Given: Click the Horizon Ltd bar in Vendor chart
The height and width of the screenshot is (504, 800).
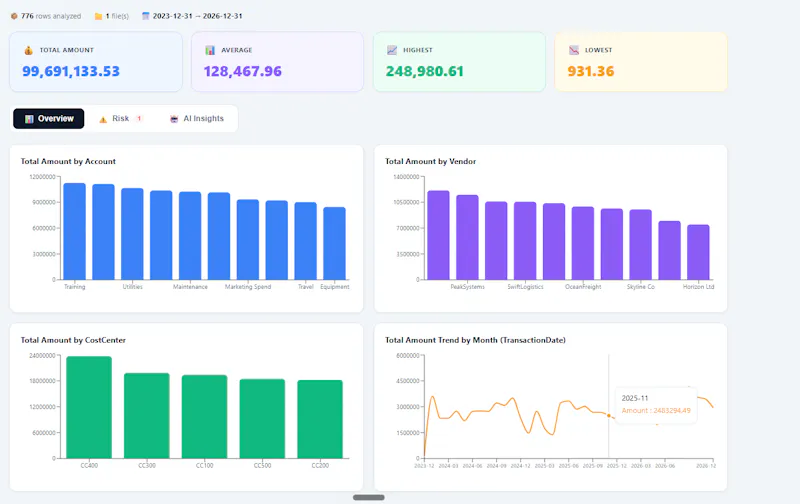Looking at the screenshot, I should click(698, 252).
